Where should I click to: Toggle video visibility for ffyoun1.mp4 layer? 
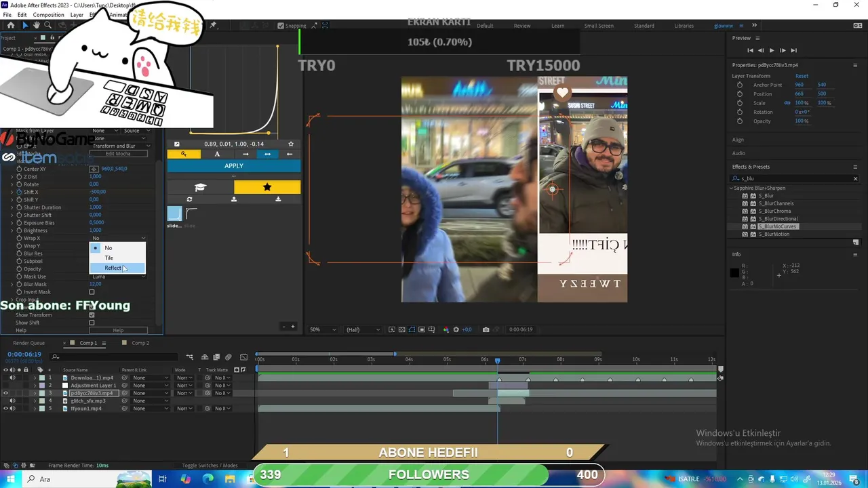pyautogui.click(x=5, y=409)
